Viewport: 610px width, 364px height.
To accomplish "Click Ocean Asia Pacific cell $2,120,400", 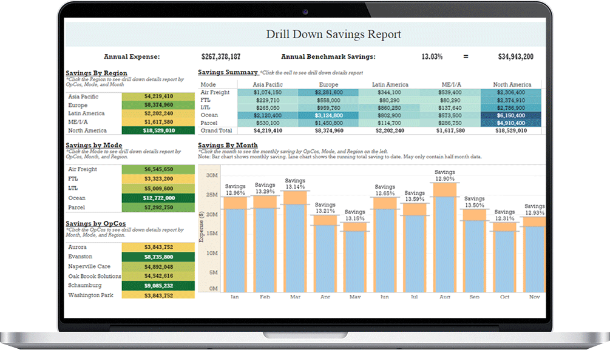I will tap(268, 115).
